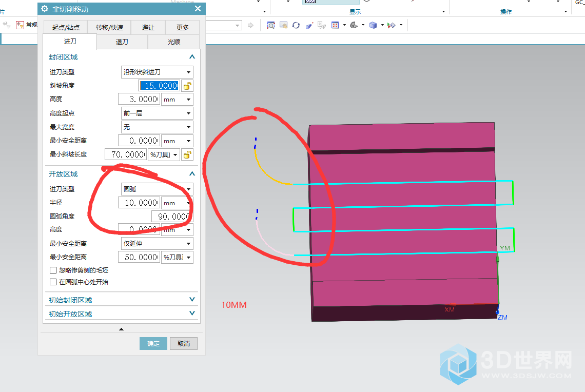Expand the 初始封闭区域 section

pos(192,300)
